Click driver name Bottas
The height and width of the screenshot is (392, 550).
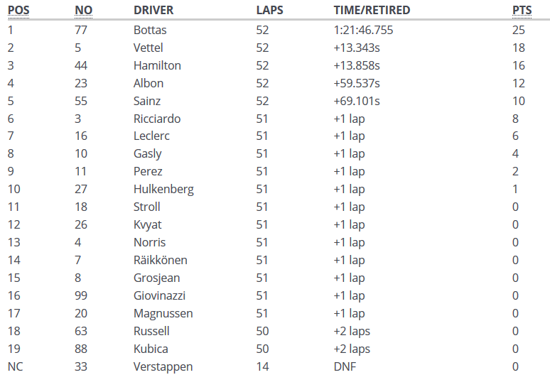[x=151, y=30]
